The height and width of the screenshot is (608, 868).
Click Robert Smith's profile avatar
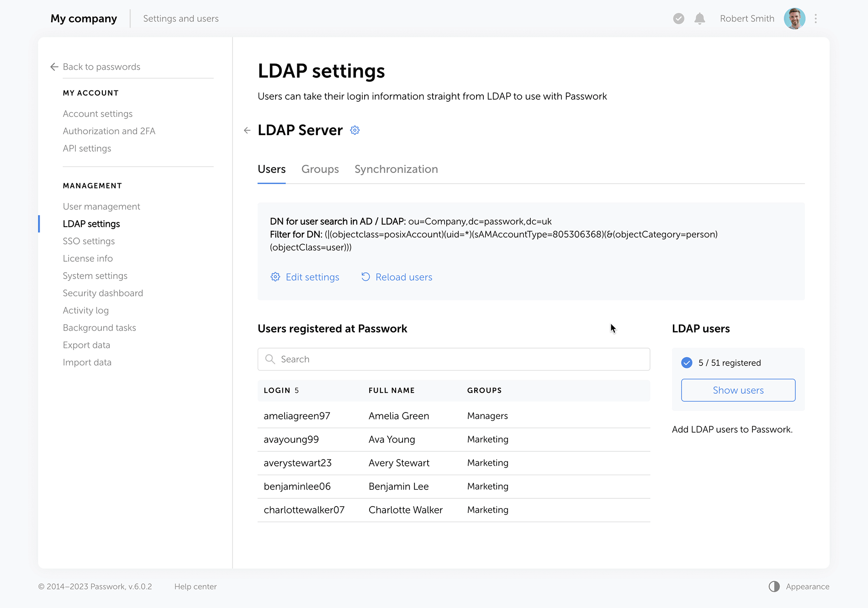point(794,19)
